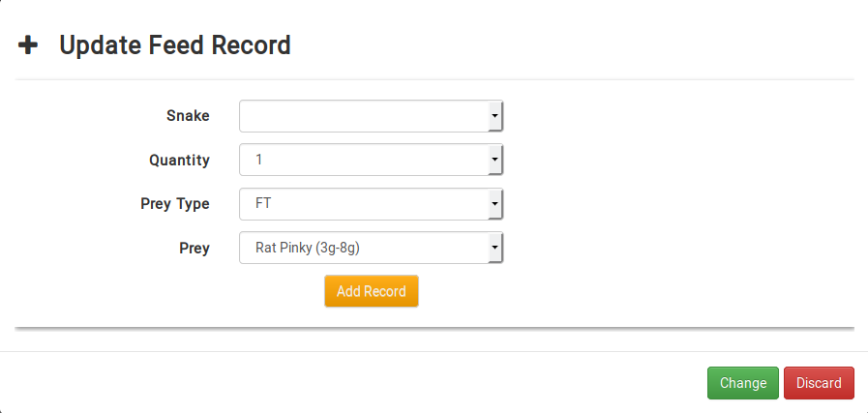The width and height of the screenshot is (868, 413).
Task: Click the Update Feed Record heading
Action: point(175,44)
